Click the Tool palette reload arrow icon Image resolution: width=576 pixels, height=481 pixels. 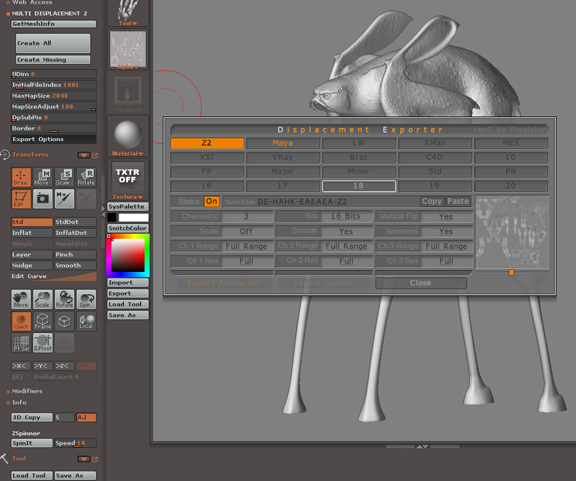95,459
